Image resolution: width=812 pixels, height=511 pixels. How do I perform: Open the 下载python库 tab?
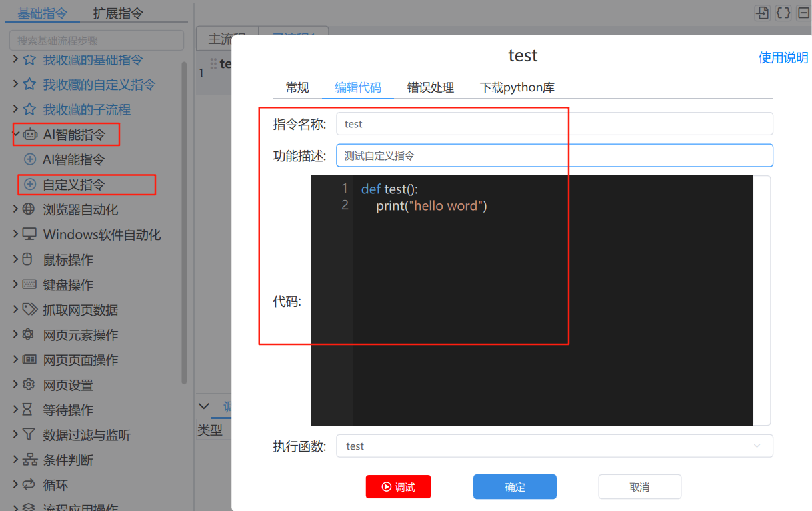coord(517,87)
